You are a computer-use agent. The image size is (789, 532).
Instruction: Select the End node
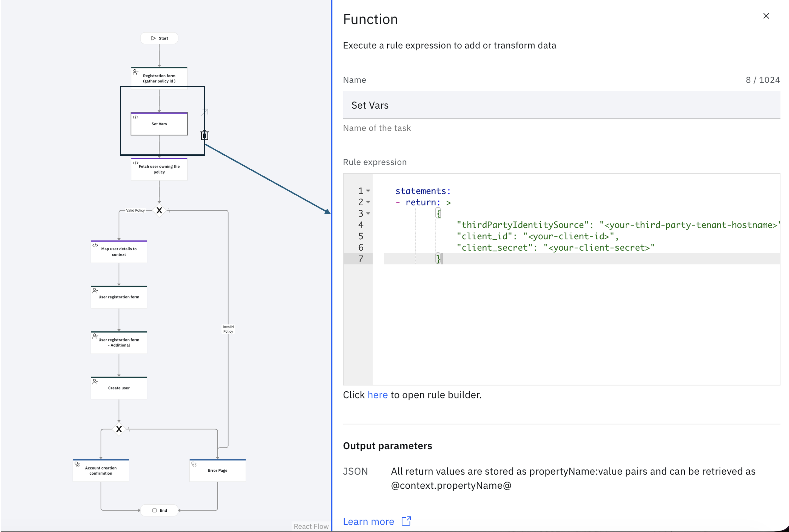(160, 510)
